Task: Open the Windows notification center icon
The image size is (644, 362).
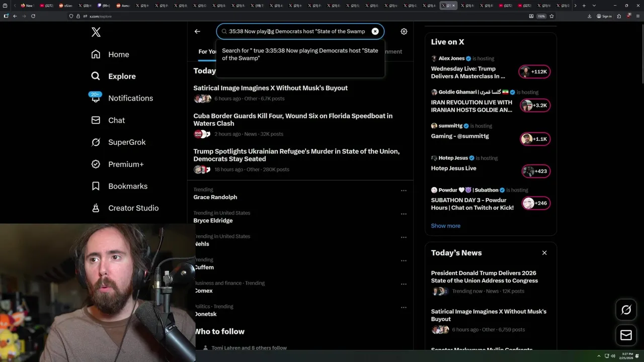Action: click(x=637, y=356)
